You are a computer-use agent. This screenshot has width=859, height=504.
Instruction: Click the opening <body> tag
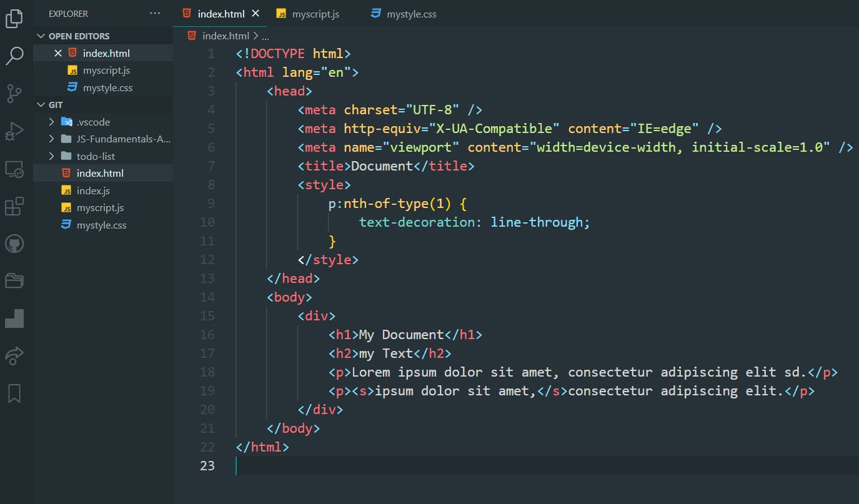289,297
